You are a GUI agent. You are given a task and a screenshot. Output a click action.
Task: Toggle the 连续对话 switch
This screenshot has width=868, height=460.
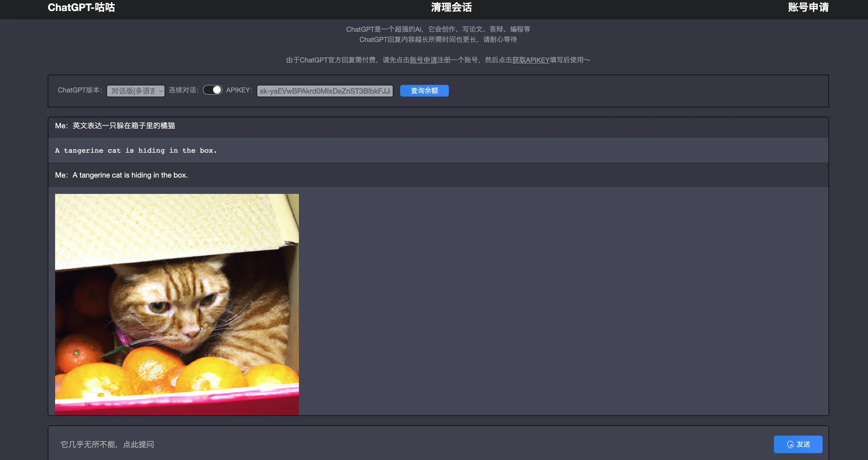coord(212,90)
